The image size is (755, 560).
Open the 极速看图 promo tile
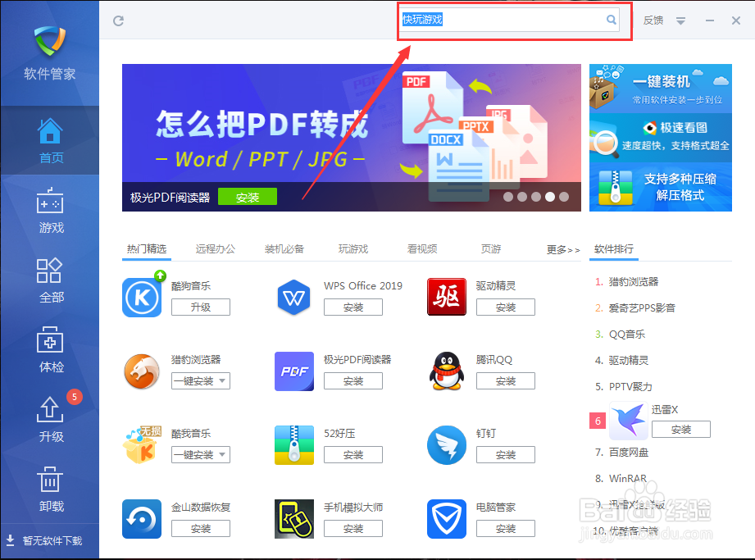point(661,138)
